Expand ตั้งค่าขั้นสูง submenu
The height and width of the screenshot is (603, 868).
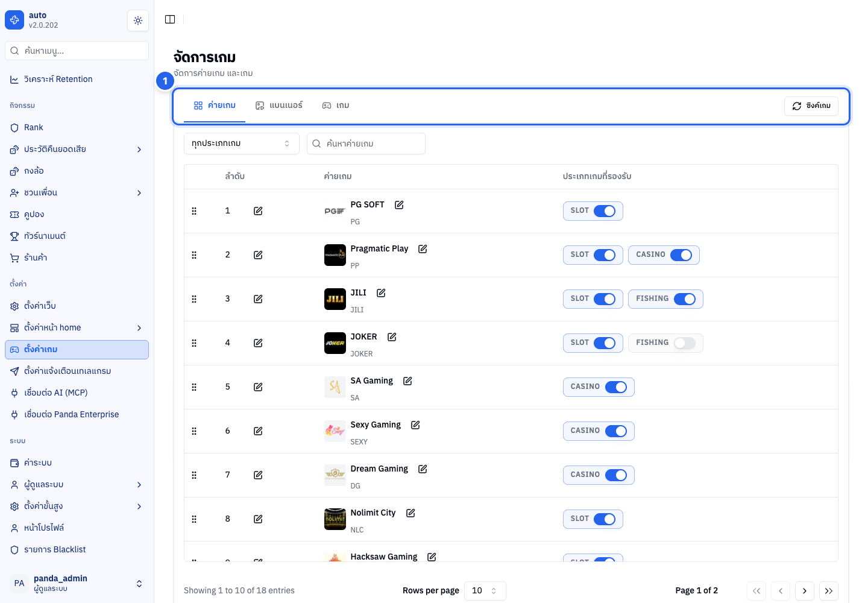(x=139, y=507)
